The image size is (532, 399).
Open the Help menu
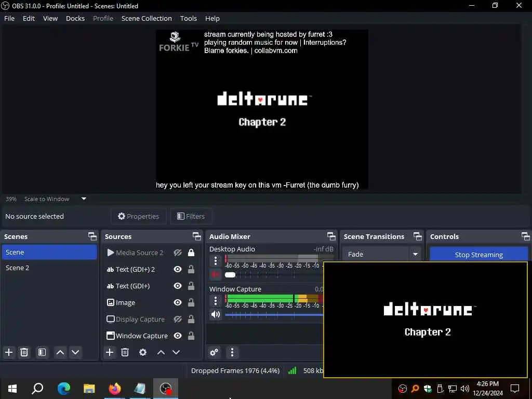pyautogui.click(x=212, y=18)
